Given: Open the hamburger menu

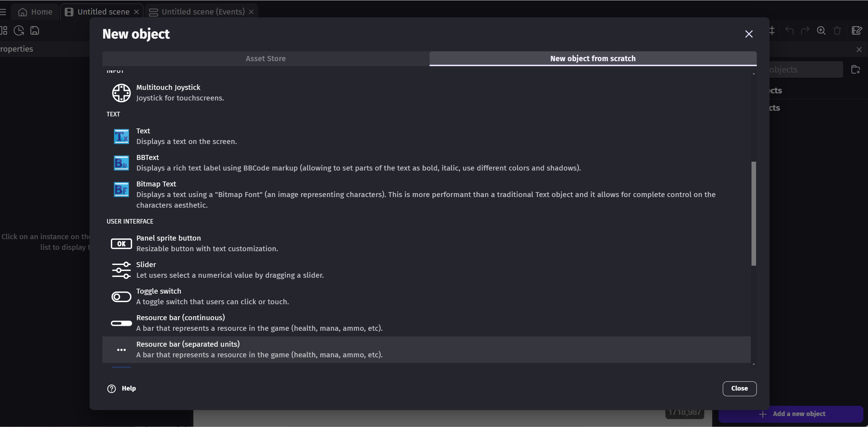Looking at the screenshot, I should coord(4,12).
